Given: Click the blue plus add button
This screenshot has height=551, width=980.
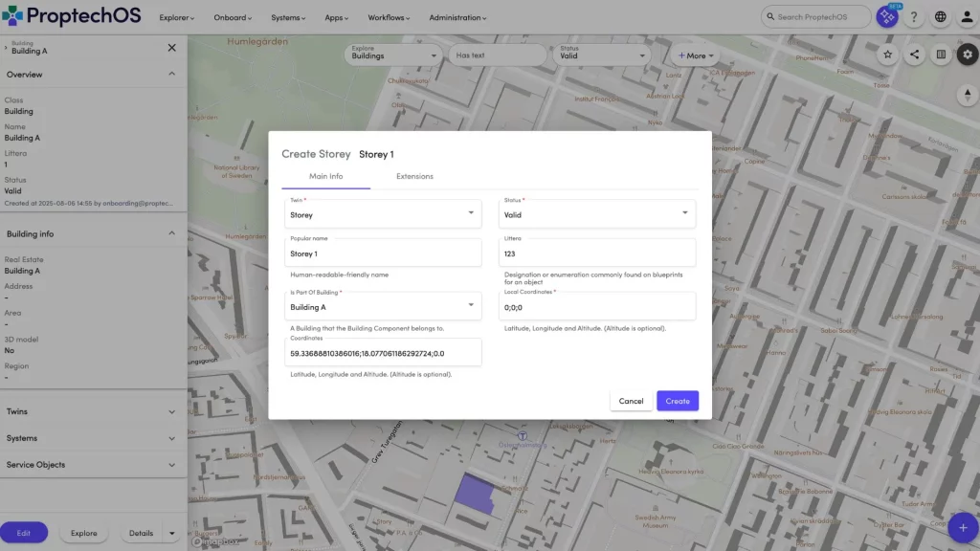Looking at the screenshot, I should tap(962, 527).
